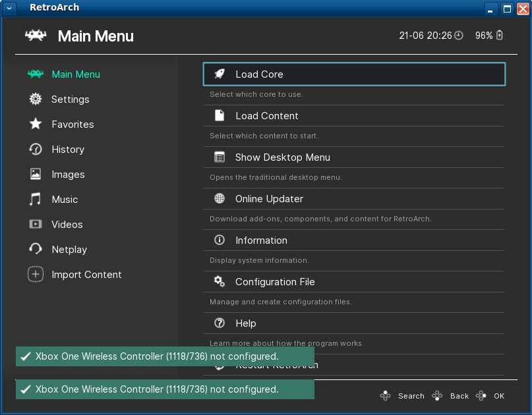Select the Load Core entry
This screenshot has width=532, height=415.
(354, 74)
